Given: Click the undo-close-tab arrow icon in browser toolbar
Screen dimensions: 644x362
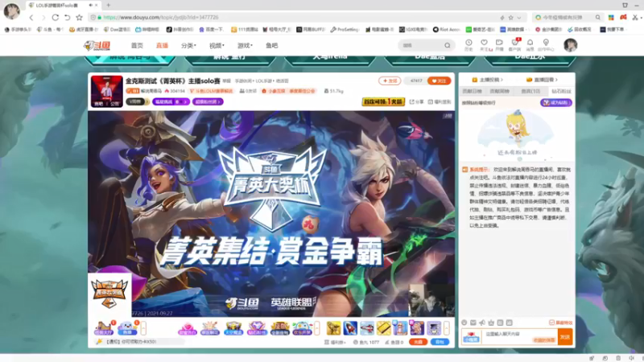Looking at the screenshot, I should [x=68, y=18].
